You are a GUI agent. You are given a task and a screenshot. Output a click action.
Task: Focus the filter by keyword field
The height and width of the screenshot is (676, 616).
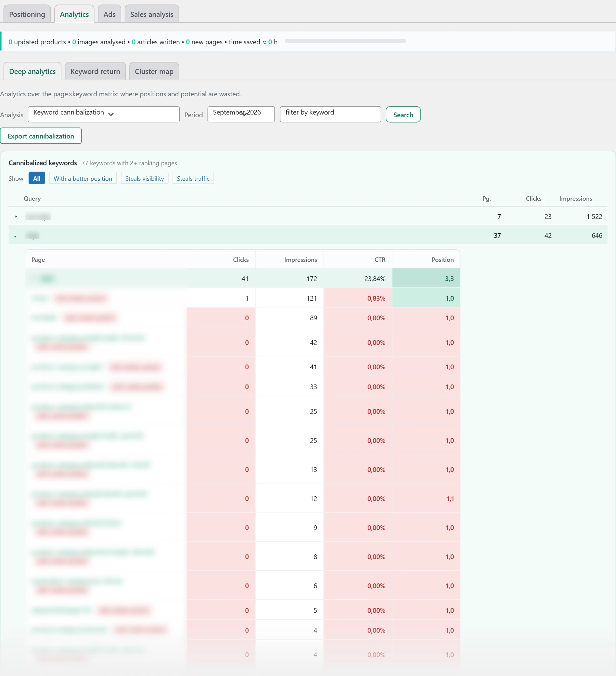click(330, 114)
